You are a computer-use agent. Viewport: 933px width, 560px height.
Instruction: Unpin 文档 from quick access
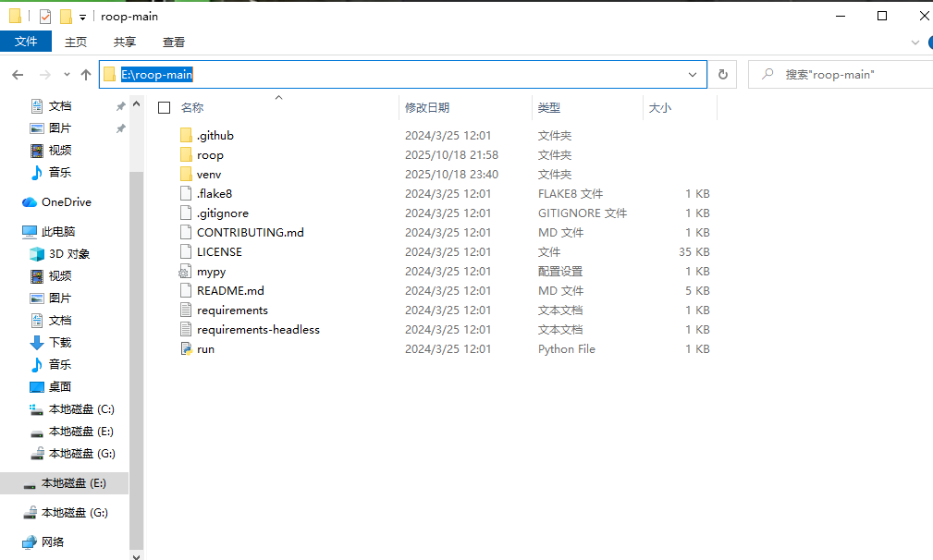120,105
